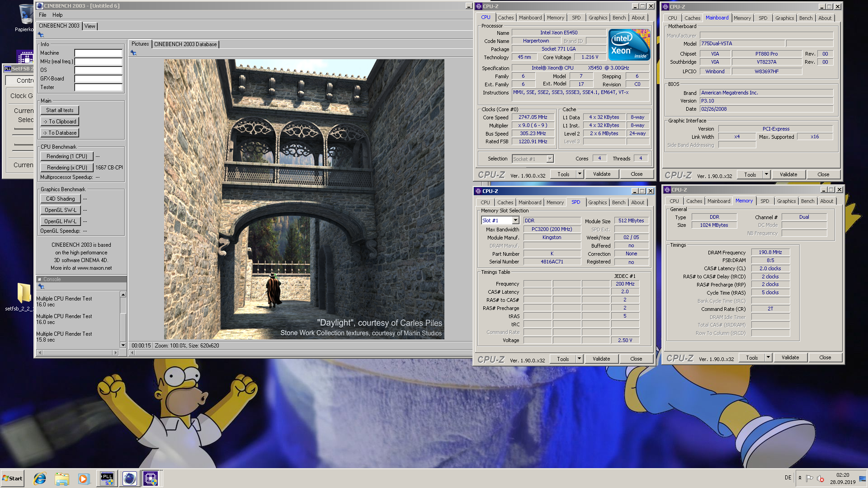Screen dimensions: 868x488
Task: Click Close button in CPU-Z SPD window
Action: (636, 359)
